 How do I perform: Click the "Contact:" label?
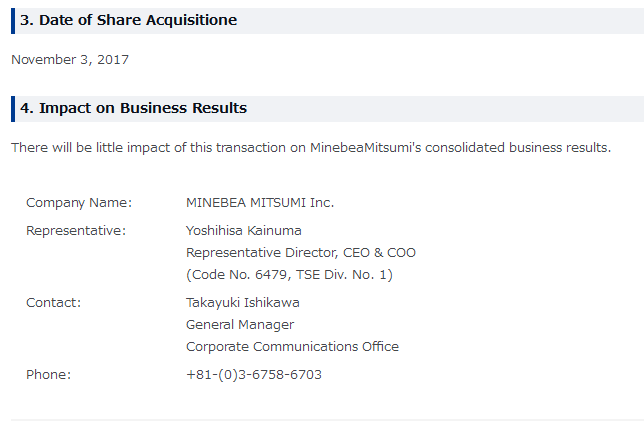click(x=54, y=302)
